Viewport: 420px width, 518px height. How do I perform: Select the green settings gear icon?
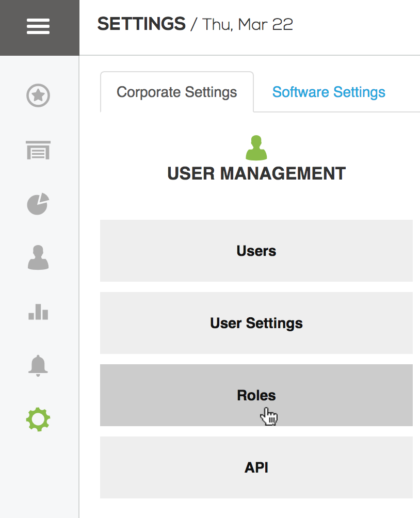38,419
